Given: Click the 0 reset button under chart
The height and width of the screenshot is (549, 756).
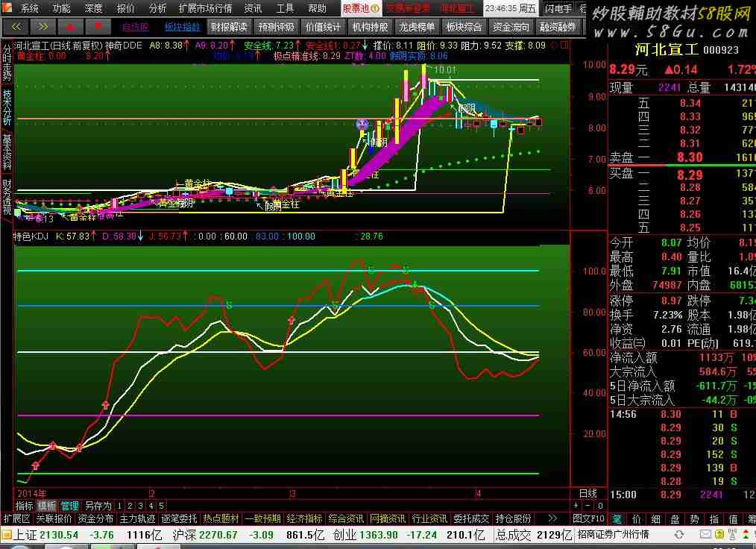Looking at the screenshot, I should [599, 506].
